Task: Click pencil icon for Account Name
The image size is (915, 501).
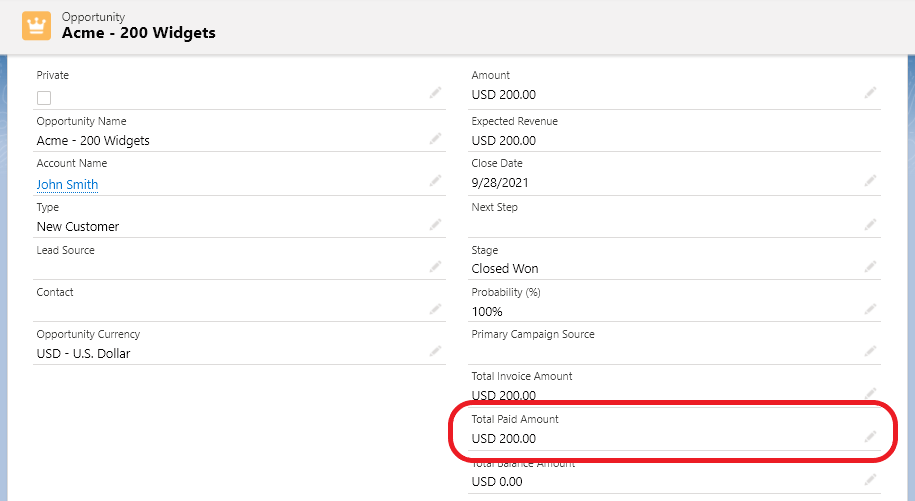Action: [435, 181]
